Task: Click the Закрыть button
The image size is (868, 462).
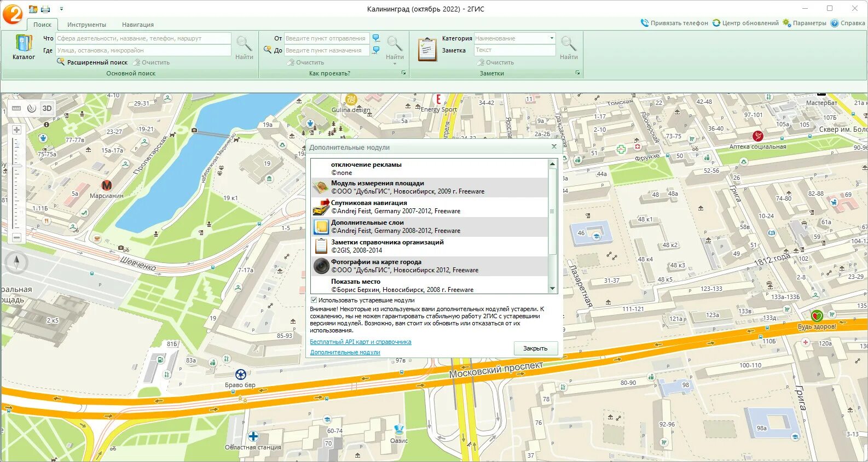Action: click(536, 348)
